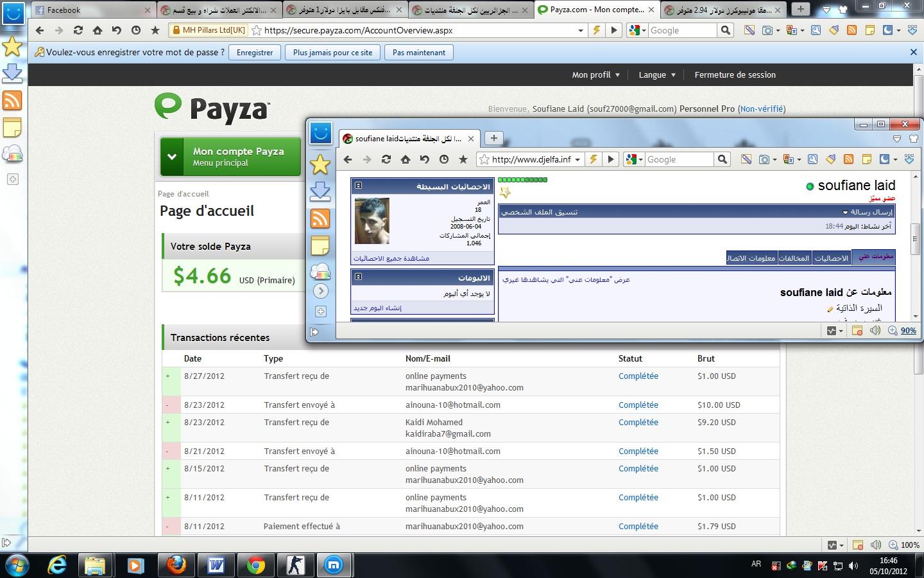This screenshot has height=578, width=924.
Task: Click $9.20 USD amount from Kaidi Mohamed
Action: (x=717, y=422)
